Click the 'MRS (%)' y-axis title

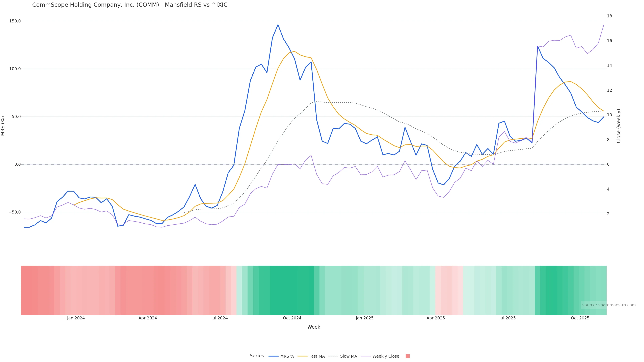3,126
